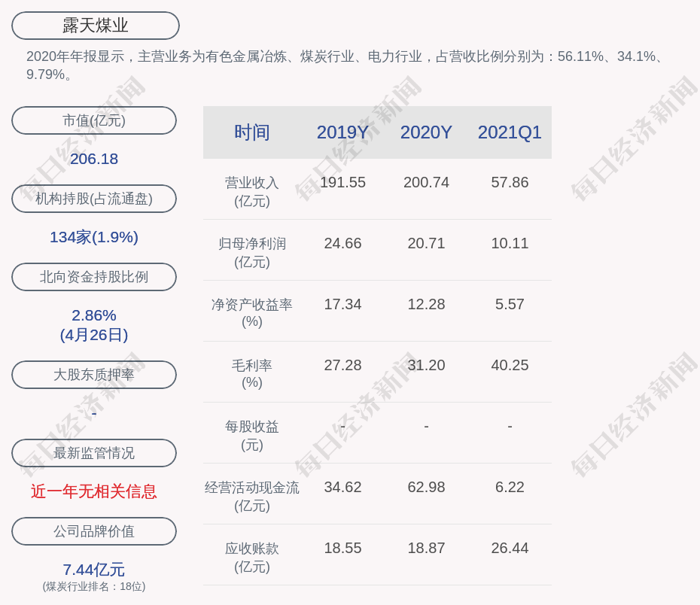This screenshot has height=605, width=700.
Task: Click net profit value 20.71
Action: (x=426, y=243)
